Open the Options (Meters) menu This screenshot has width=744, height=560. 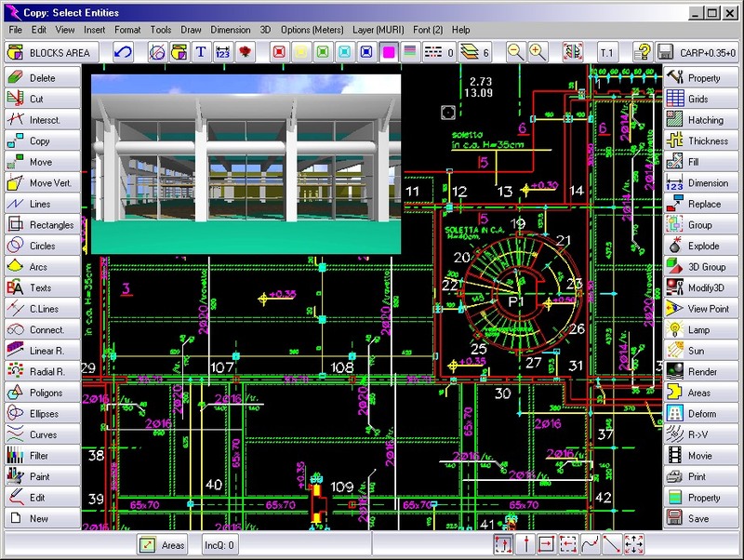(312, 30)
